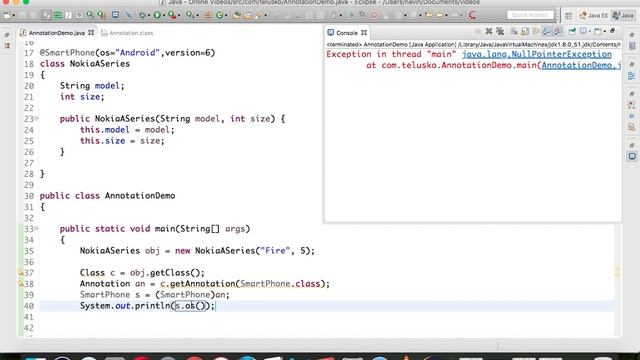
Task: Click the Outline icon in right sidebar
Action: click(x=632, y=76)
